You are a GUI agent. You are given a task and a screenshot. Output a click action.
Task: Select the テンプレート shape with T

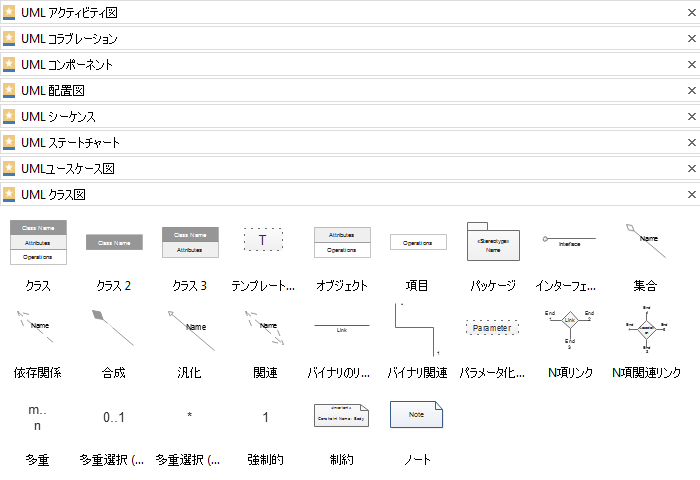click(263, 240)
